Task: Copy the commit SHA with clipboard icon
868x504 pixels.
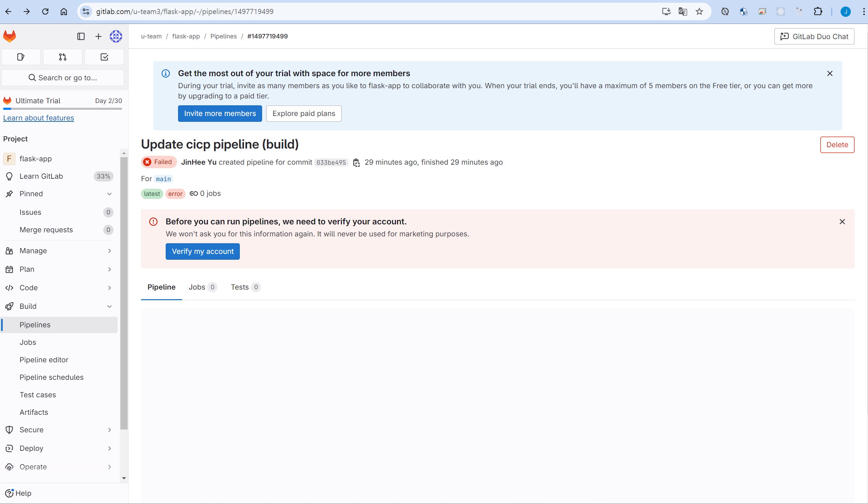Action: [x=356, y=163]
